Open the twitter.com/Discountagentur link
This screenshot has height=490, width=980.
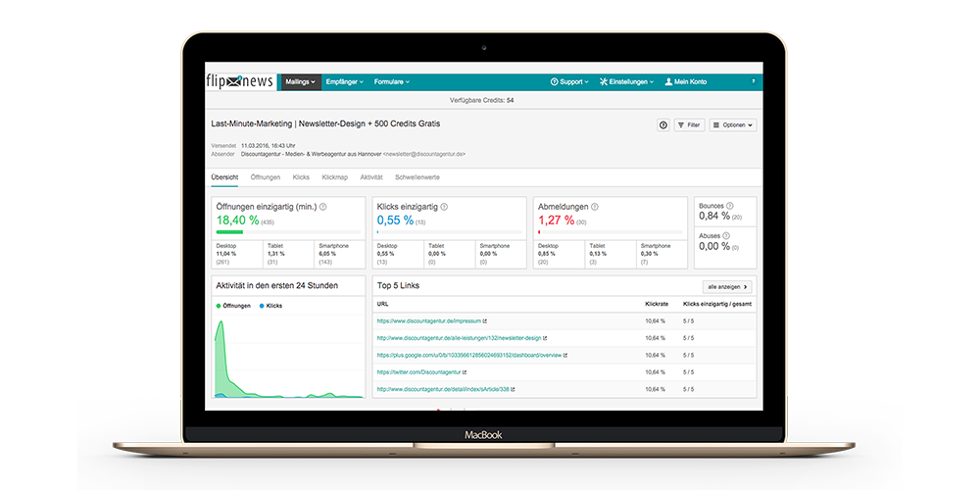coord(418,371)
